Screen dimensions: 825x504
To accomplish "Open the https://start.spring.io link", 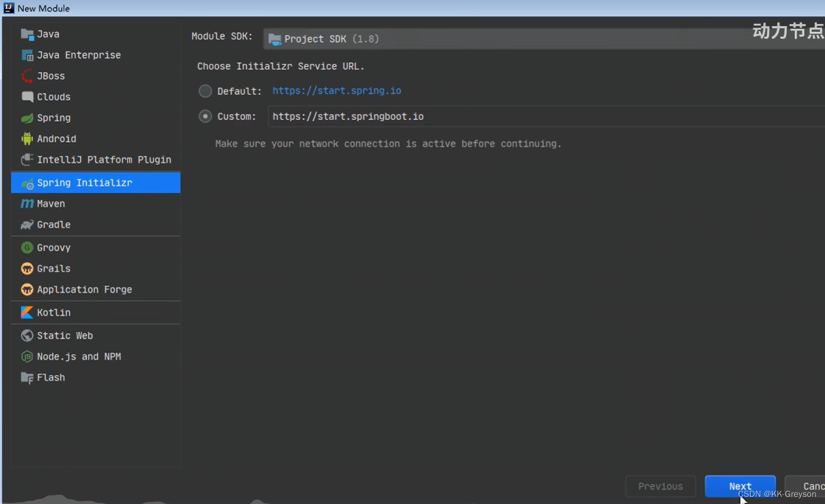I will coord(337,91).
